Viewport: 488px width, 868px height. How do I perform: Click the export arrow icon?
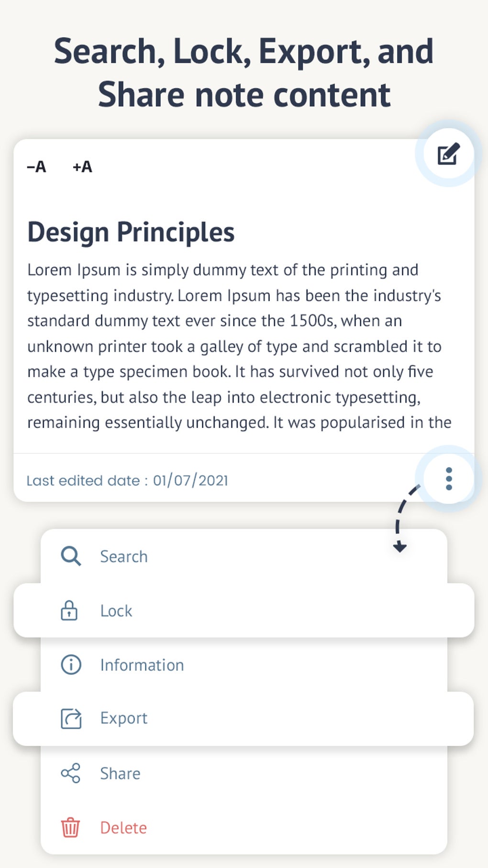pos(71,718)
